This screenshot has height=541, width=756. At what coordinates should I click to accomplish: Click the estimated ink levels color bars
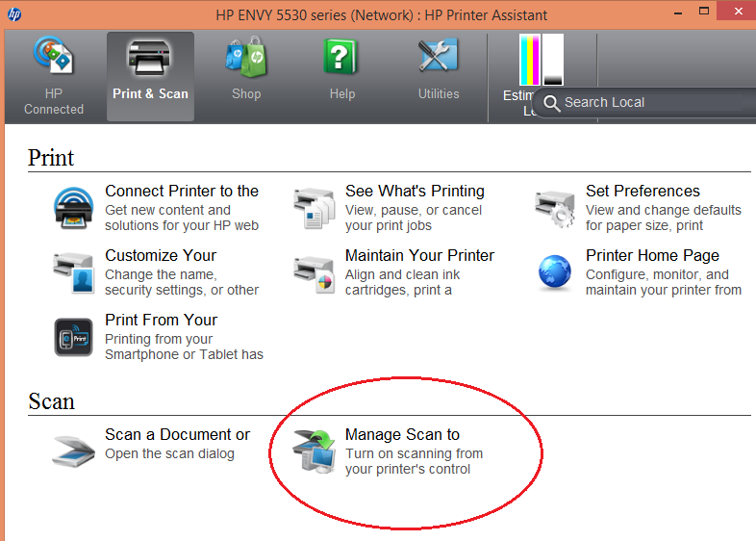(529, 60)
